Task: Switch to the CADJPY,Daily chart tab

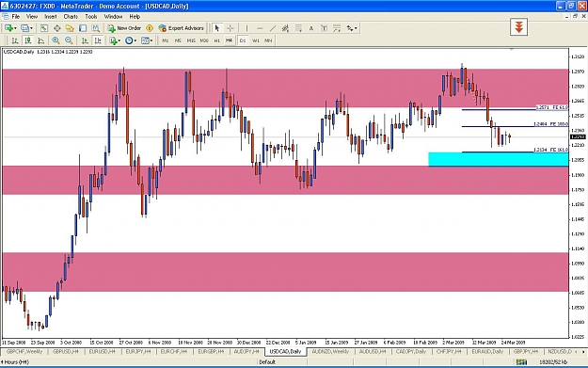Action: pos(411,352)
